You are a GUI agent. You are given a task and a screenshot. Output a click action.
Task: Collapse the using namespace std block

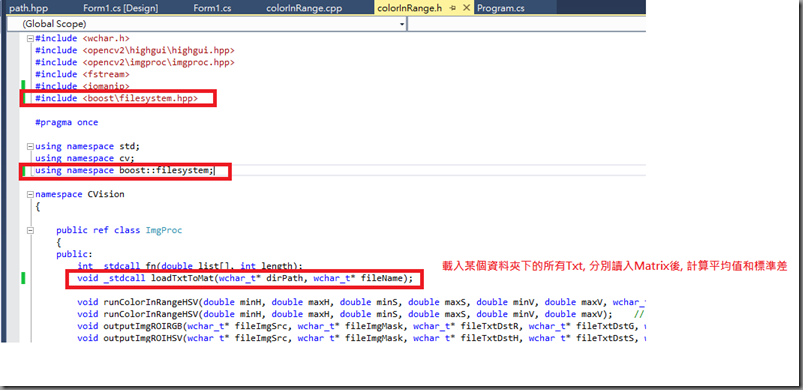[30, 146]
